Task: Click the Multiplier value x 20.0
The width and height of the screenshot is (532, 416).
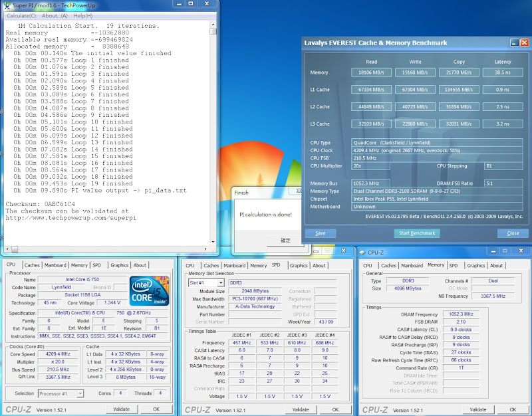Action: pos(58,362)
